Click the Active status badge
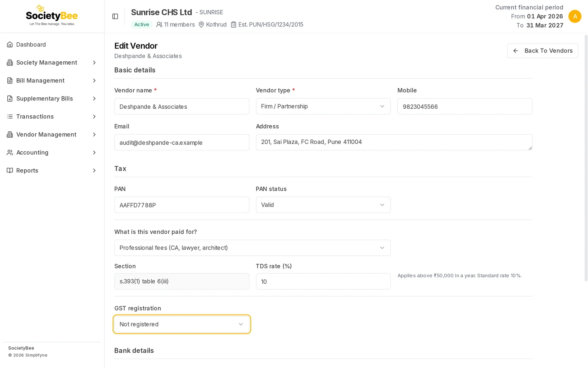588x368 pixels. click(x=141, y=25)
